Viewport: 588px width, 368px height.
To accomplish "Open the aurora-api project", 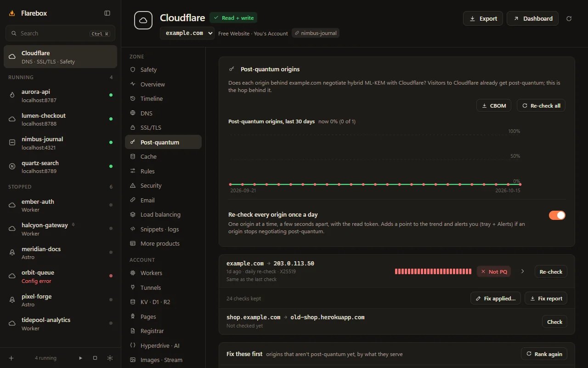I will 61,96.
